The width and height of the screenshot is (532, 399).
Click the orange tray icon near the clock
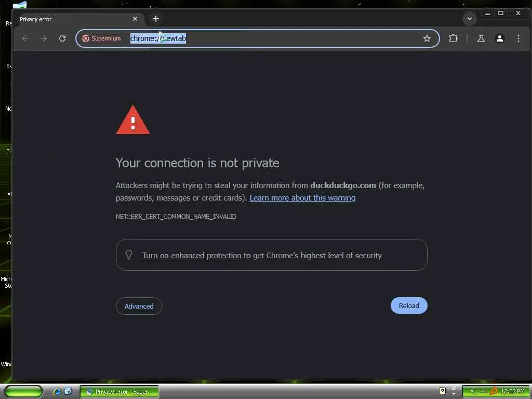click(x=494, y=392)
